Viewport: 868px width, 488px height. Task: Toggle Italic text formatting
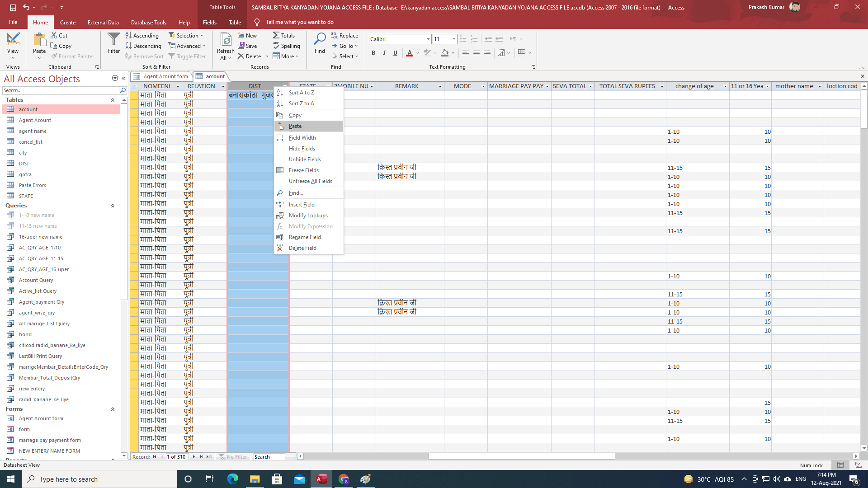point(384,53)
